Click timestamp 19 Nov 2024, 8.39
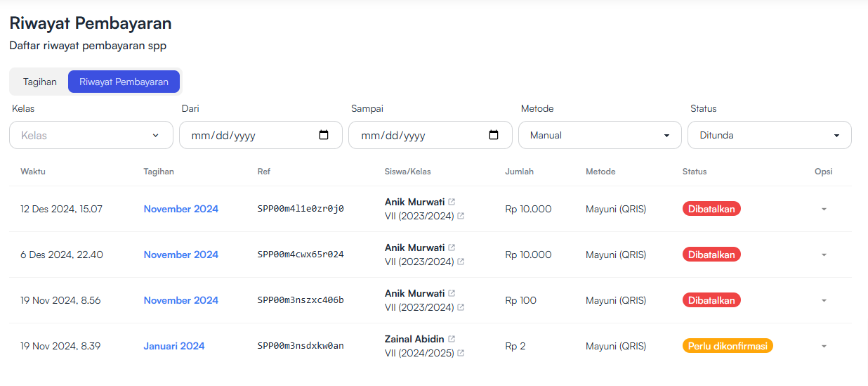The image size is (868, 386). (60, 346)
